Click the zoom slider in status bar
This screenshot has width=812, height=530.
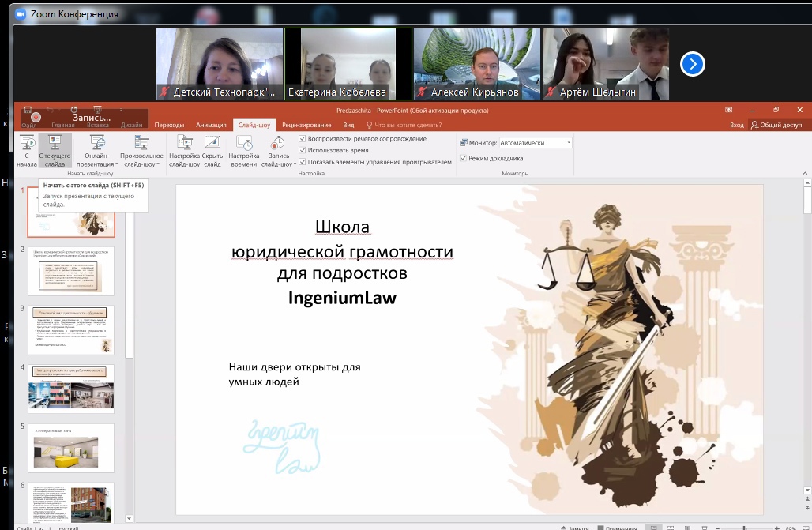pos(742,527)
